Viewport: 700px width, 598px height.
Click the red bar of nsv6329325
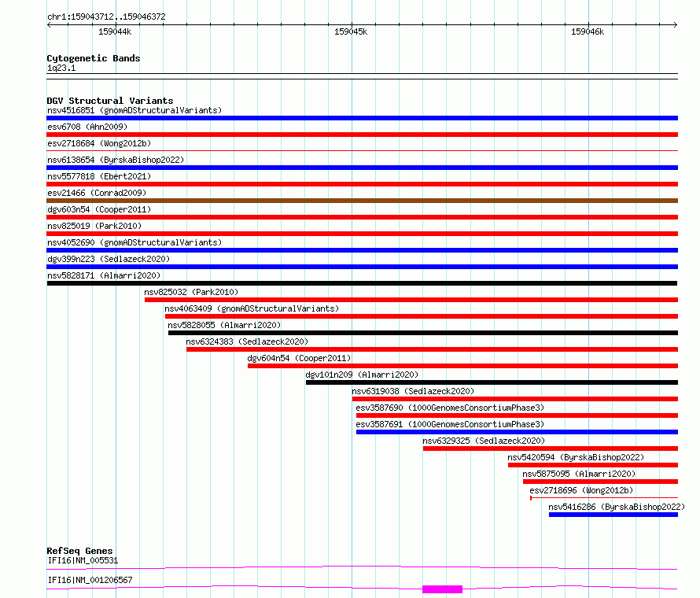pyautogui.click(x=551, y=448)
